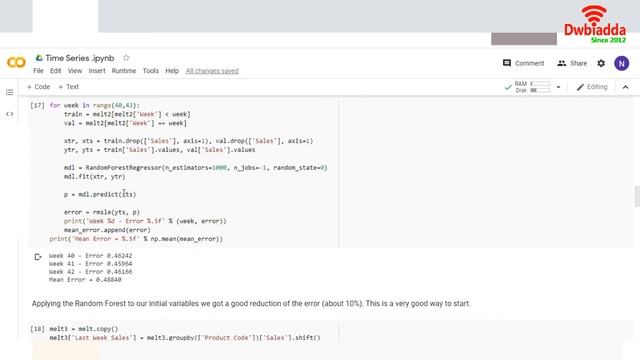
Task: Click the vertical scrollbar thumb
Action: 637,197
